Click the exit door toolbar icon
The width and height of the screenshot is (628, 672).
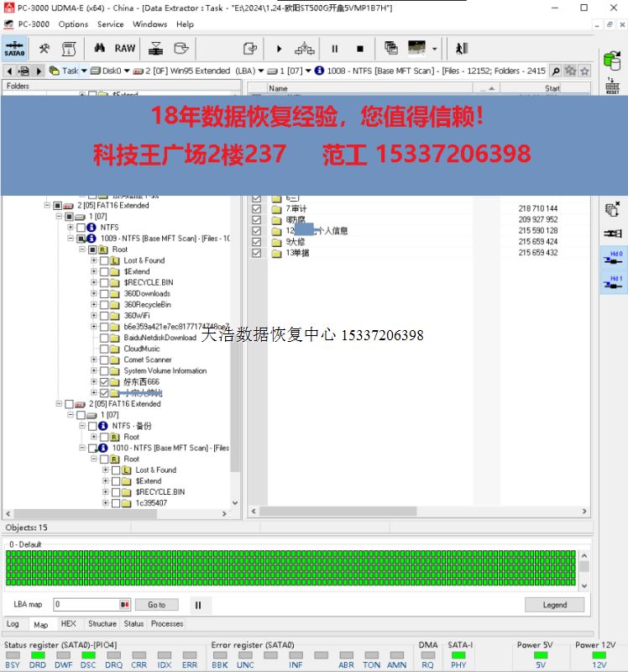(x=461, y=49)
